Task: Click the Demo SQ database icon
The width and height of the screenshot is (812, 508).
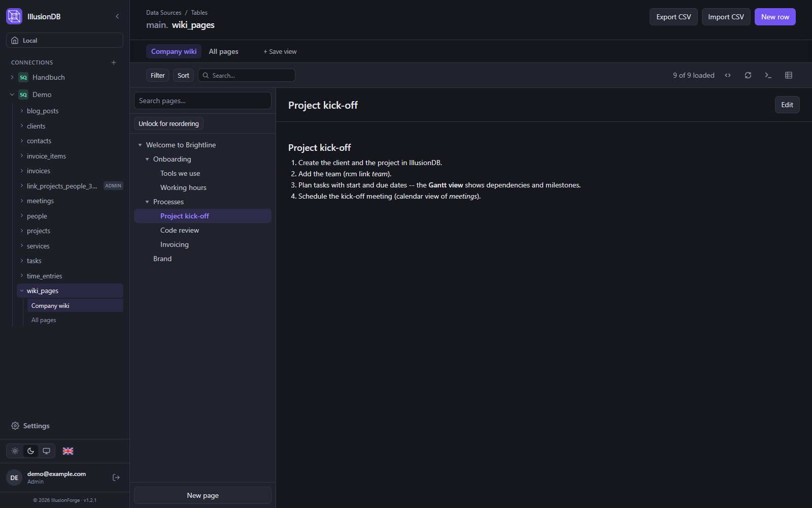Action: [23, 94]
